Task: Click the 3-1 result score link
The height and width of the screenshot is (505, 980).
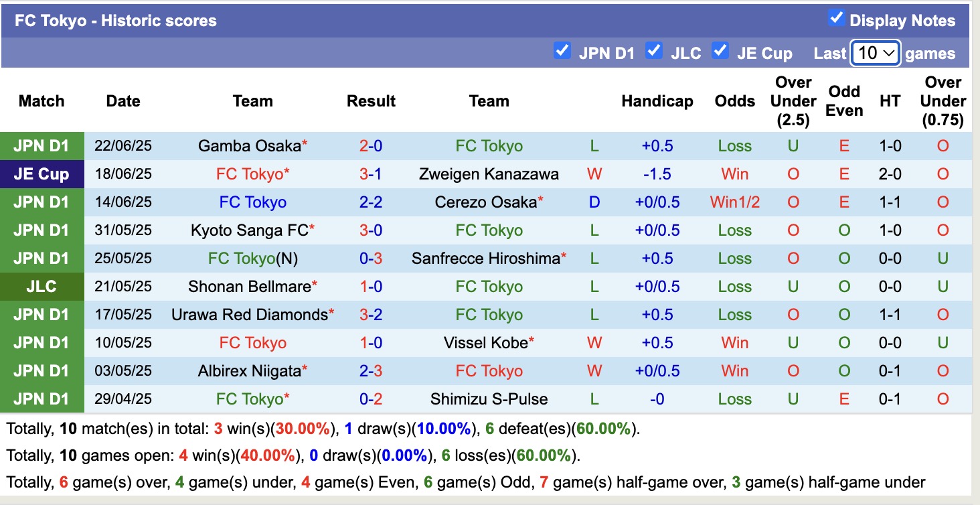Action: pos(372,173)
